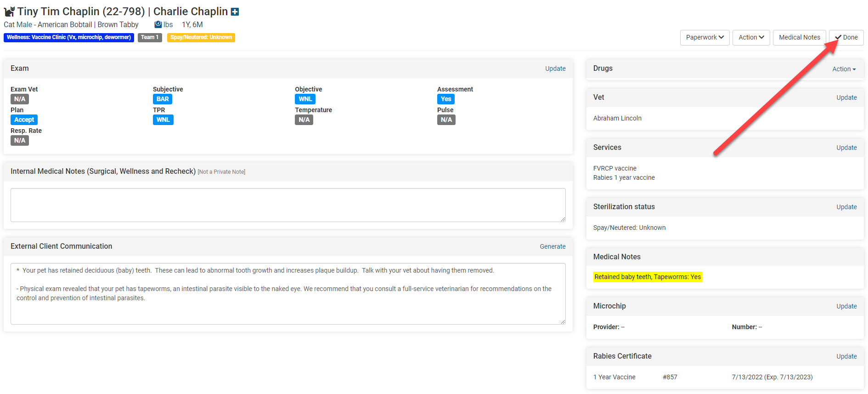The width and height of the screenshot is (868, 394).
Task: Update the Rabies Certificate
Action: click(846, 356)
